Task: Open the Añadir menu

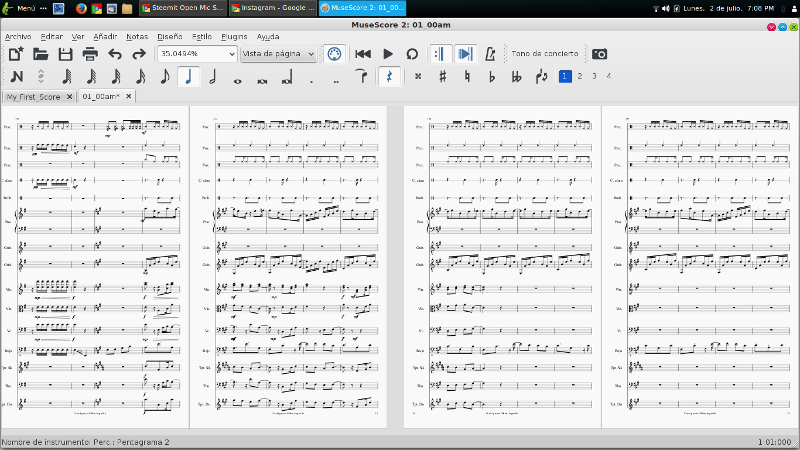Action: pyautogui.click(x=105, y=37)
